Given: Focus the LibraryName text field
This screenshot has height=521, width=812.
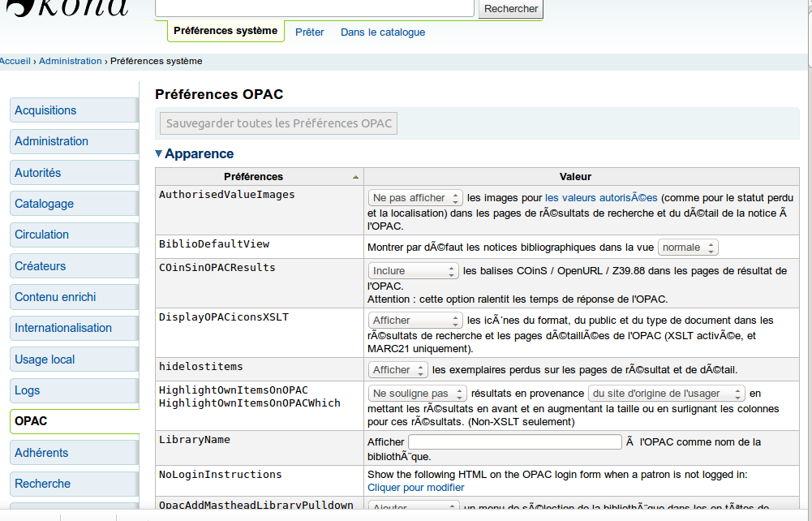Looking at the screenshot, I should click(x=514, y=442).
